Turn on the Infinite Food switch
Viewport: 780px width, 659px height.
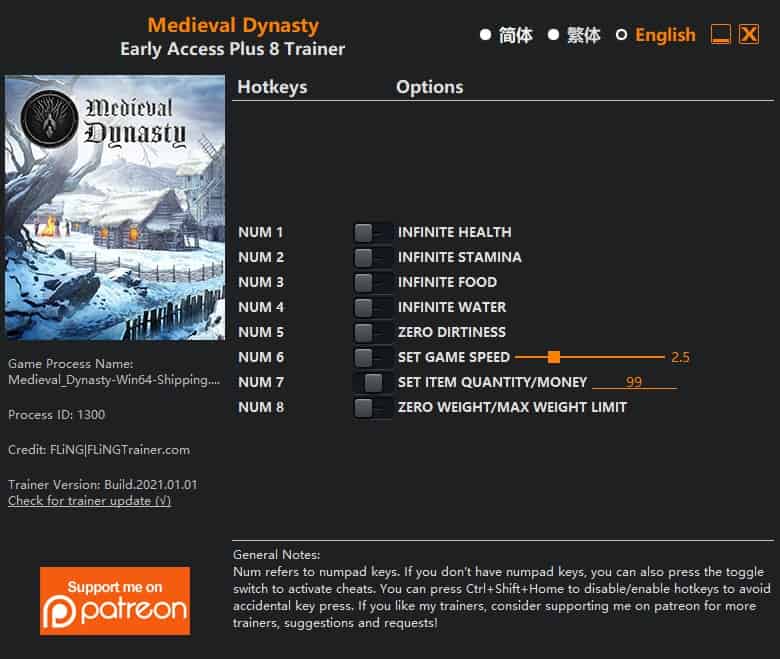point(372,282)
